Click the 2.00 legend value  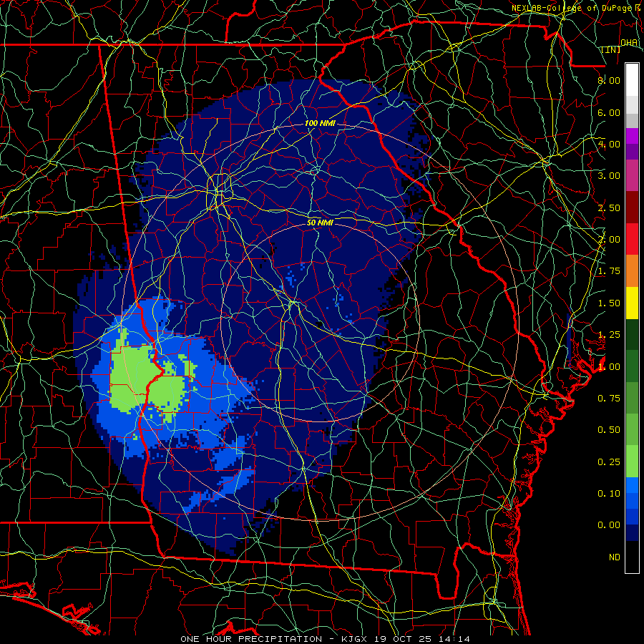(x=609, y=240)
